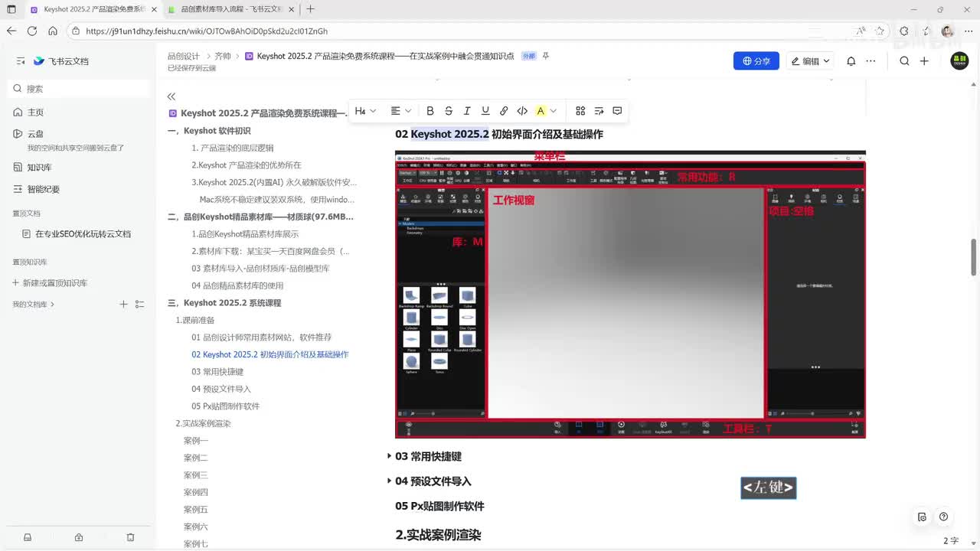Screen dimensions: 980x551
Task: Click the page vertical scrollbar thumb
Action: 974,257
